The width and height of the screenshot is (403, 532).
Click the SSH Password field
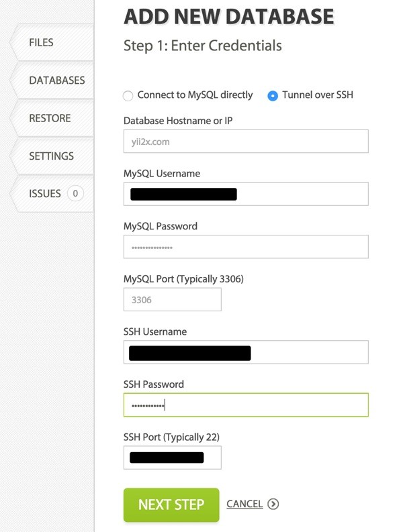(246, 405)
